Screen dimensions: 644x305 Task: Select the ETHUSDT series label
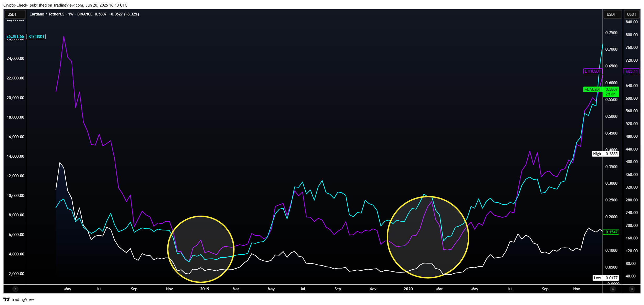pyautogui.click(x=593, y=71)
